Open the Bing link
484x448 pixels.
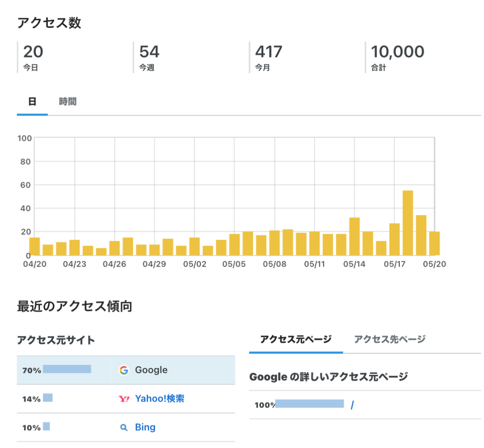[145, 427]
